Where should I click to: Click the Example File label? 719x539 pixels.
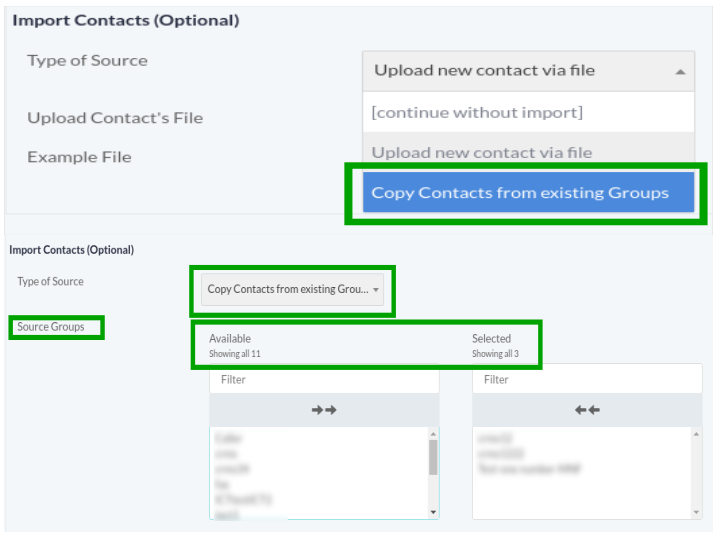coord(79,157)
